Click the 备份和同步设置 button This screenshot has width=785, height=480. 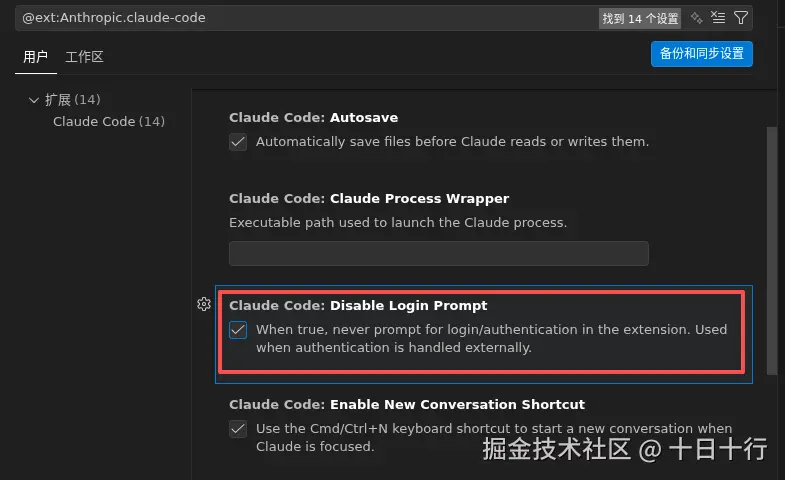pos(701,53)
